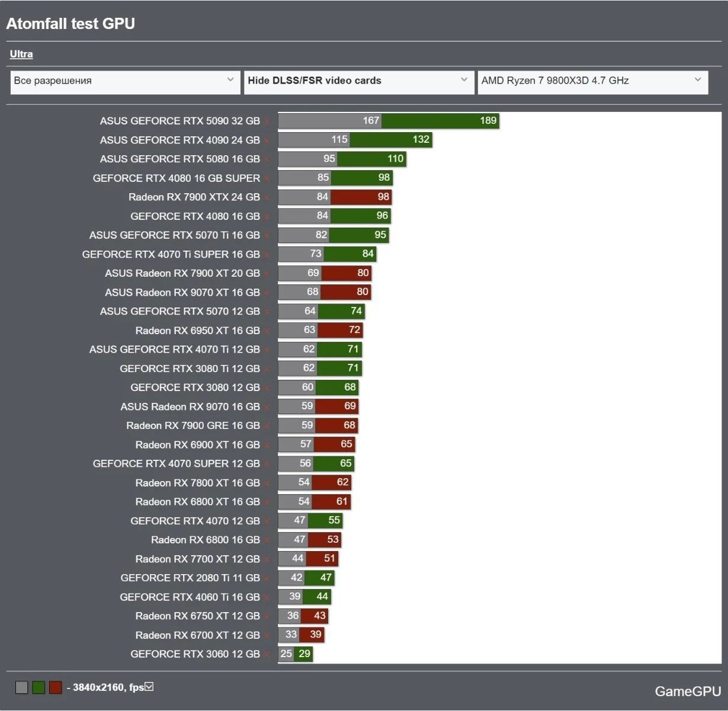Hide ASUS GEFORCE RTX 5070 12 GB using x icon

tap(267, 312)
